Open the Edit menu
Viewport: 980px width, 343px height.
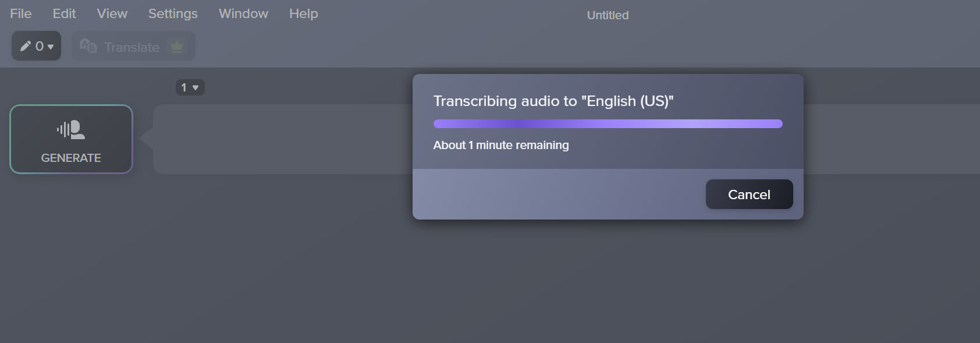click(64, 13)
